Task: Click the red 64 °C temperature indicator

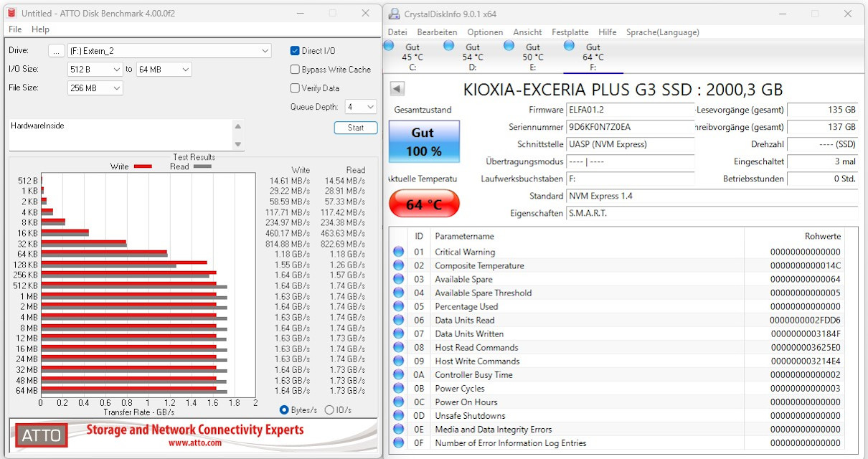Action: [424, 204]
